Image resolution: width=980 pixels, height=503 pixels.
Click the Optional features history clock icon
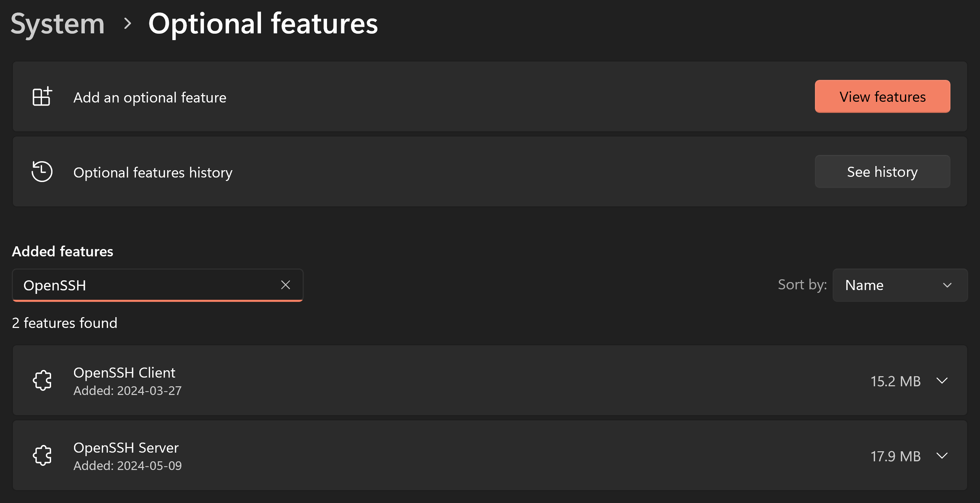click(42, 172)
